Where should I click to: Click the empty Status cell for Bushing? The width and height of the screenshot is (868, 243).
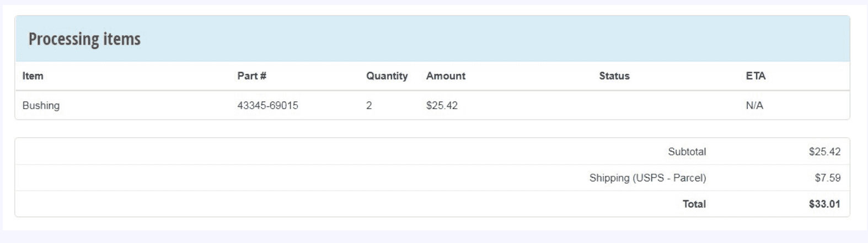coord(614,105)
